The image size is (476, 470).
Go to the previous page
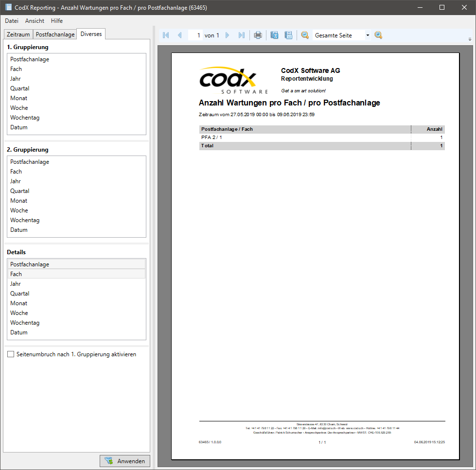click(x=179, y=35)
